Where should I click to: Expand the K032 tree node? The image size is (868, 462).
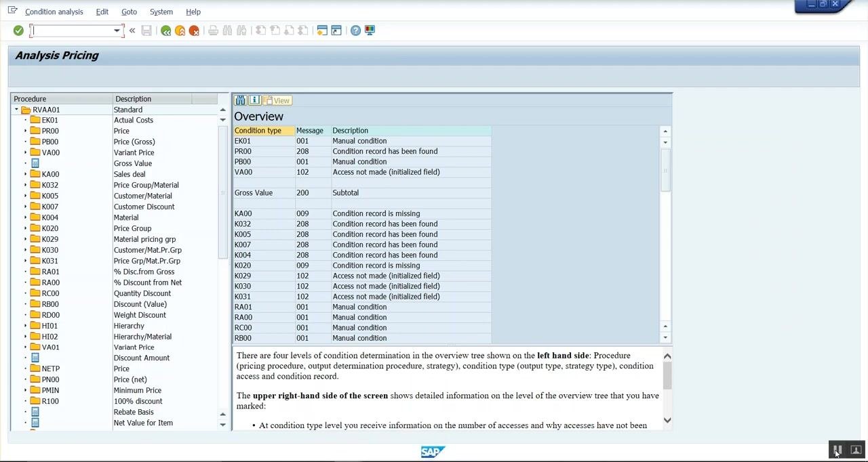[x=26, y=185]
